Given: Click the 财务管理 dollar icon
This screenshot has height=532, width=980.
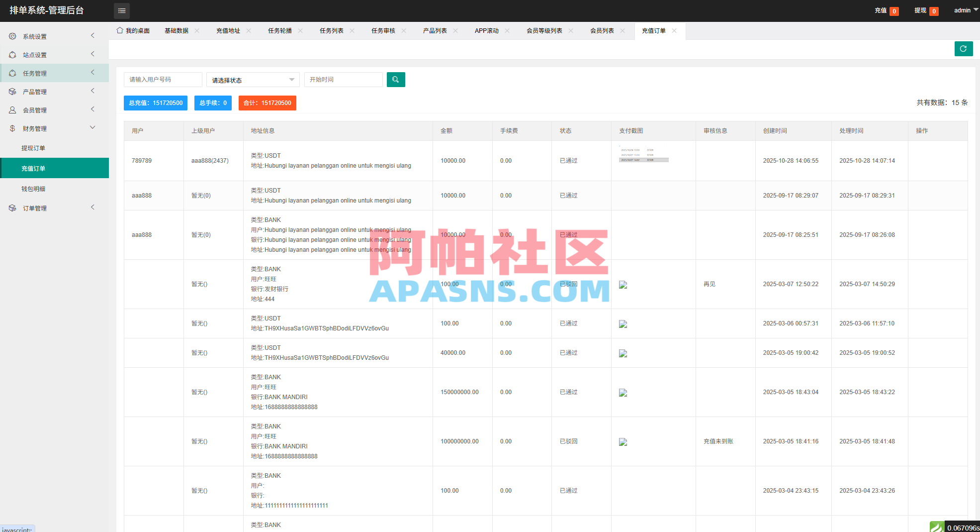Looking at the screenshot, I should (12, 128).
